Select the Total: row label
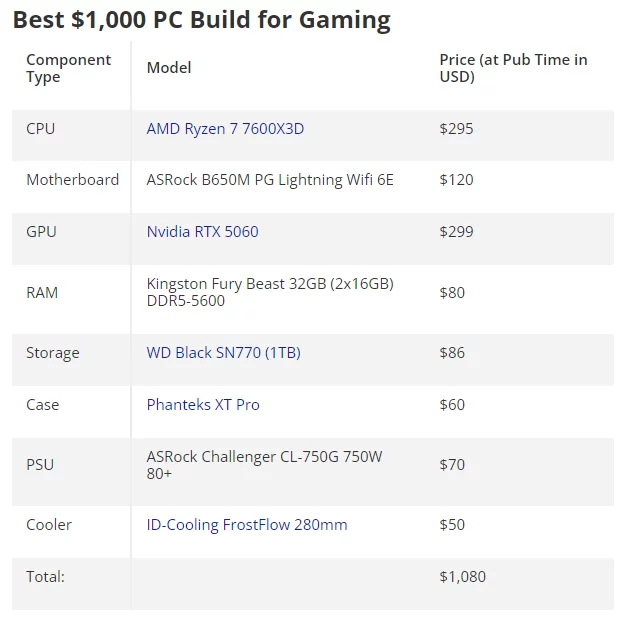This screenshot has height=629, width=635. pos(45,577)
